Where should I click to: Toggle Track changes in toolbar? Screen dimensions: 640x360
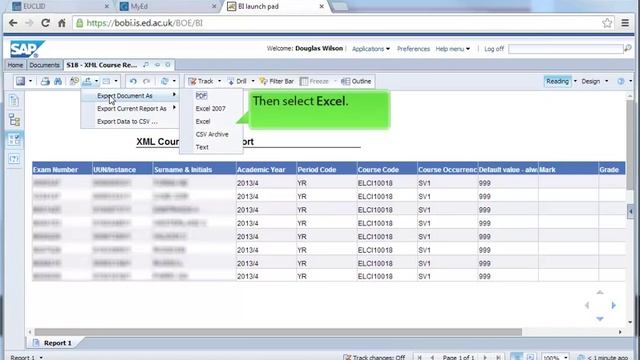pyautogui.click(x=201, y=81)
